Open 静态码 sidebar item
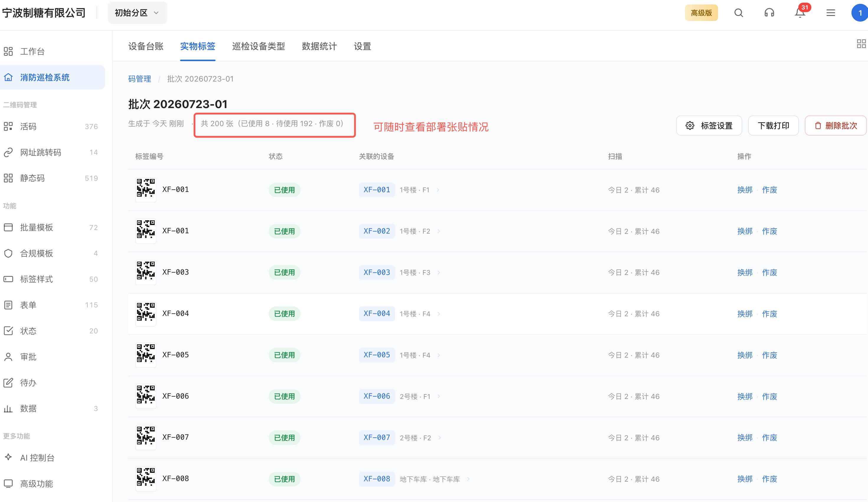The width and height of the screenshot is (868, 502). point(52,178)
